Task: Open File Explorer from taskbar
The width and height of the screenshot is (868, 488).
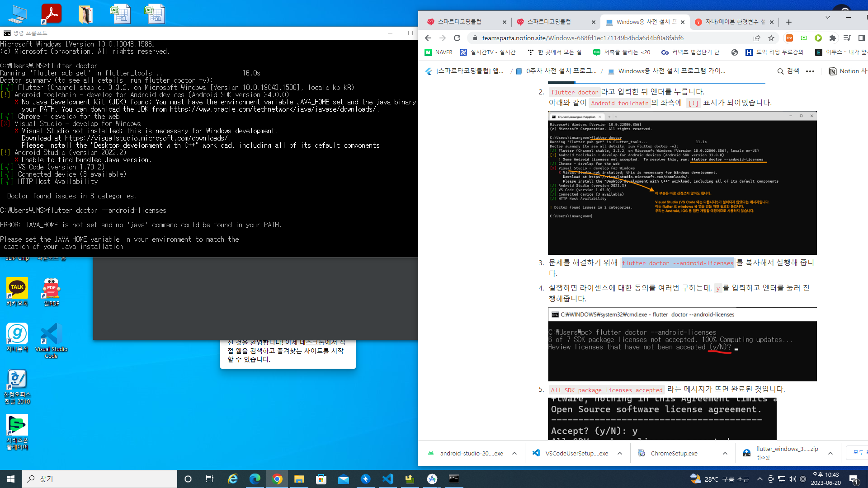Action: coord(299,479)
